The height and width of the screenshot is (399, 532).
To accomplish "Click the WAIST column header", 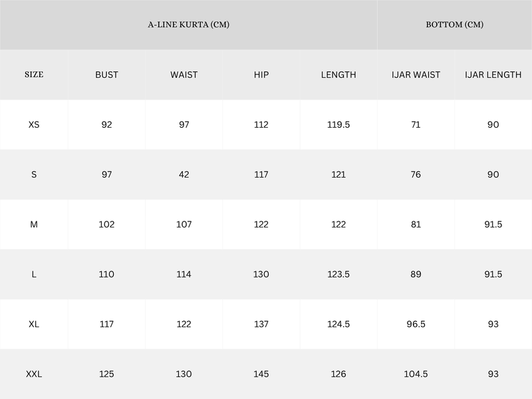I will pyautogui.click(x=184, y=74).
